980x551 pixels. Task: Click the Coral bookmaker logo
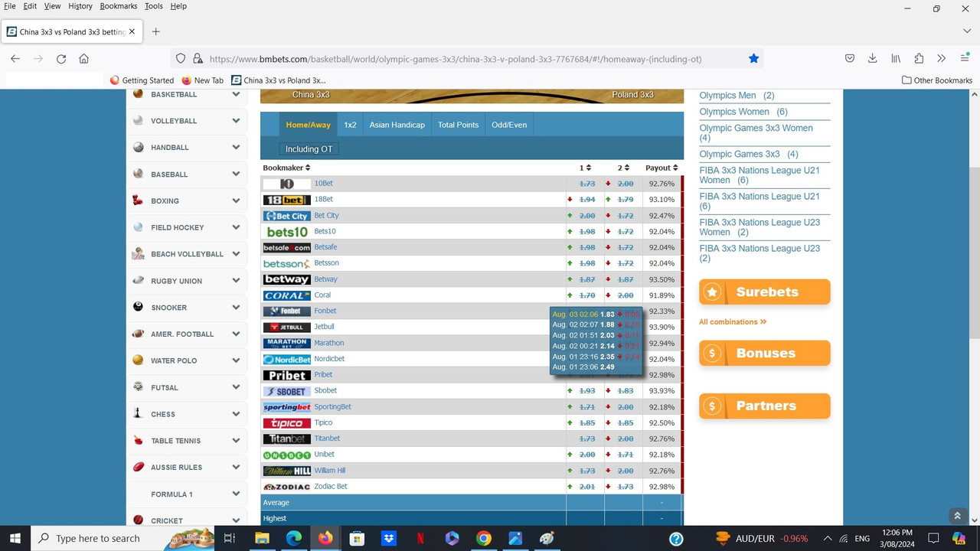coord(287,295)
